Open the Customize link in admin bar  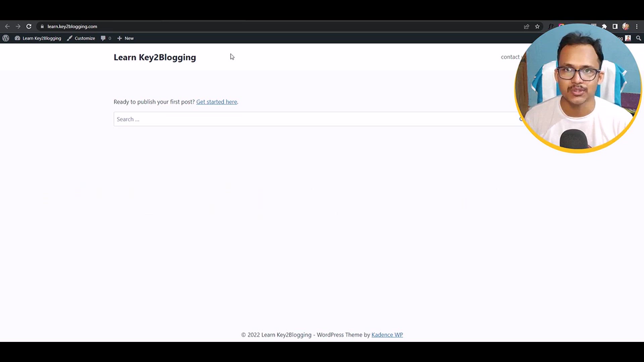[81, 38]
